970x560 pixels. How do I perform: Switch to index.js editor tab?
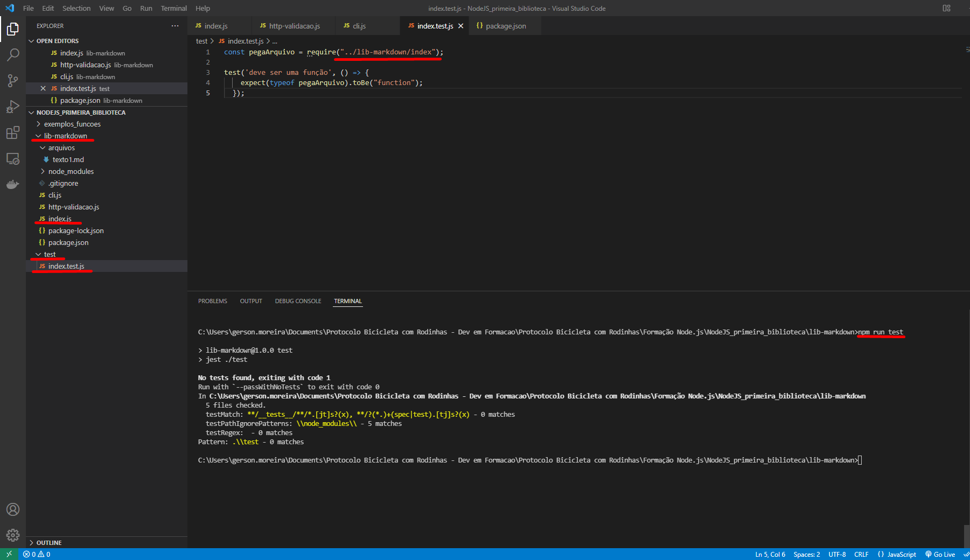(219, 26)
